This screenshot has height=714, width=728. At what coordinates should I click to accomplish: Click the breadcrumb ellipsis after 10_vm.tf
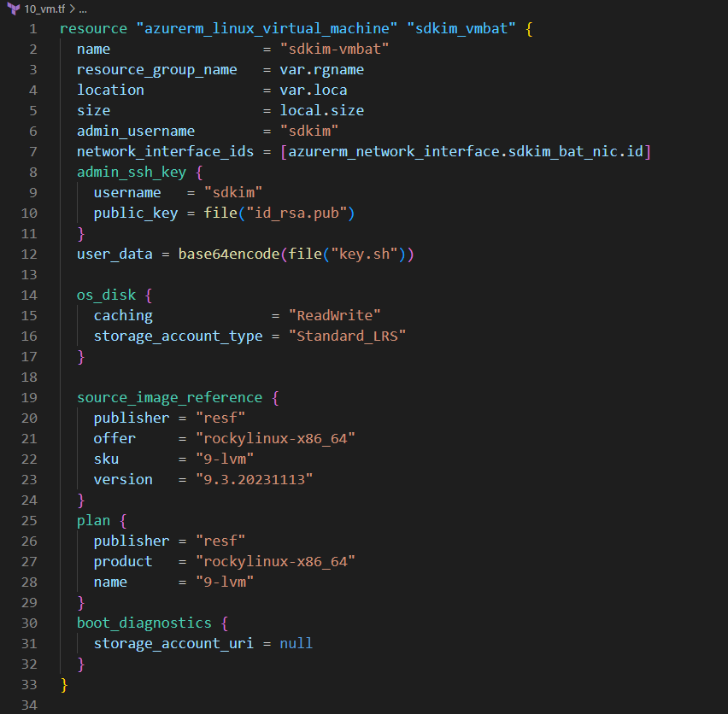[x=83, y=9]
